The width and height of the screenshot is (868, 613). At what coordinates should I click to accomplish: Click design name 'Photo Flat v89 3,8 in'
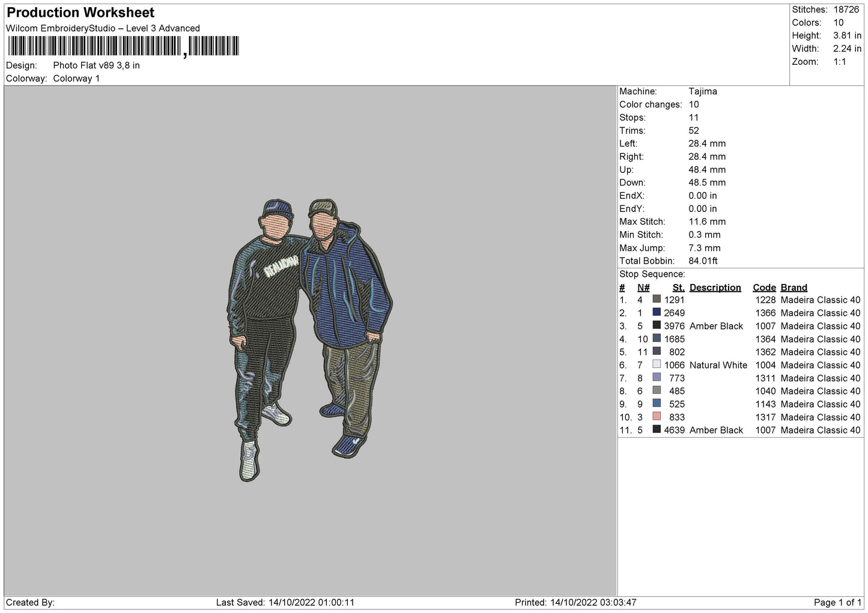tap(96, 65)
